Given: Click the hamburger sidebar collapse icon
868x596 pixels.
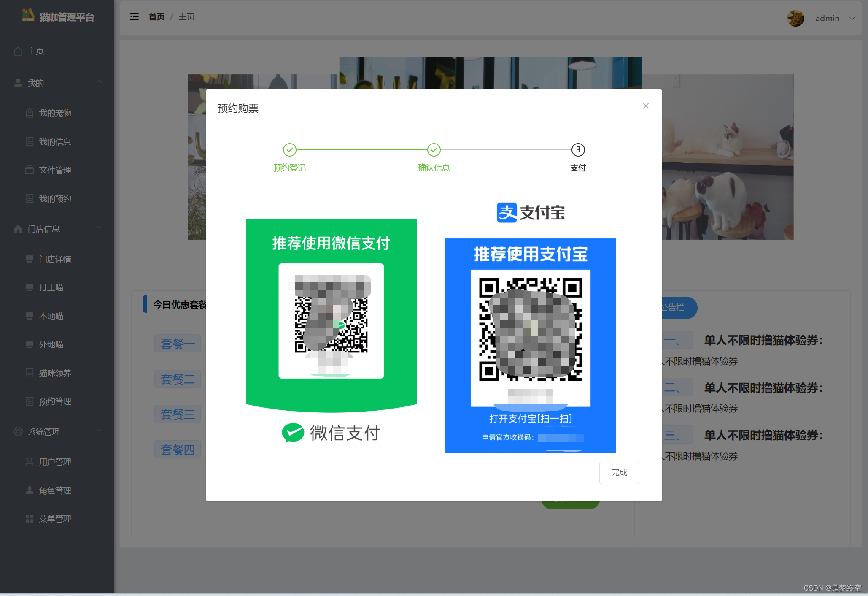Looking at the screenshot, I should [134, 16].
